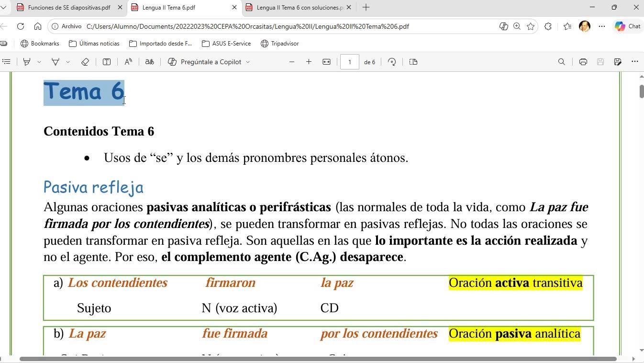This screenshot has height=363, width=644.
Task: Print the PDF document
Action: click(583, 62)
